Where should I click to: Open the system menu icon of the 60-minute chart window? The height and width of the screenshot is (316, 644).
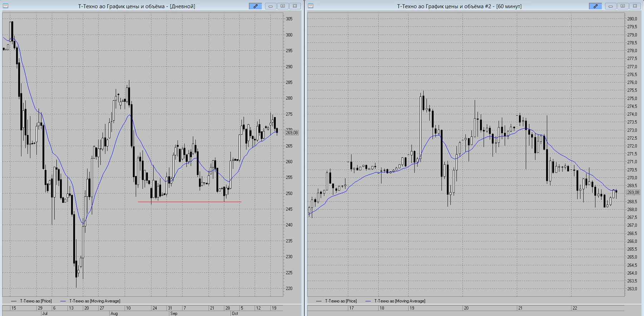pyautogui.click(x=310, y=6)
